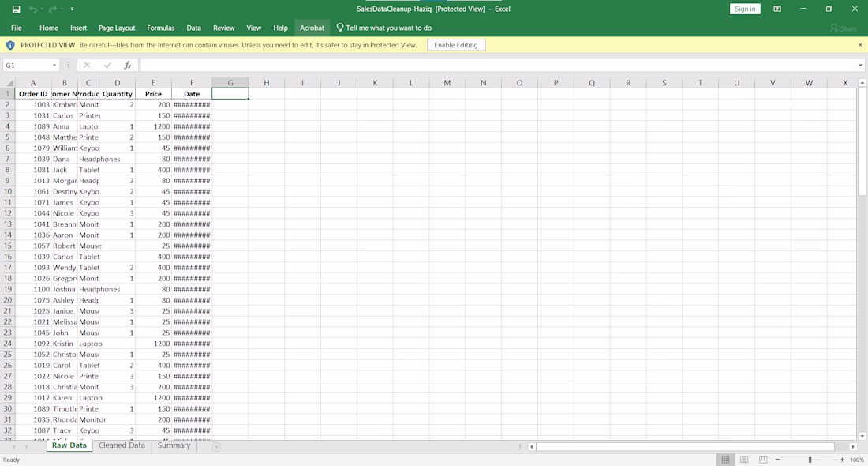The width and height of the screenshot is (868, 466).
Task: Open the Name Box dropdown arrow
Action: click(x=54, y=66)
